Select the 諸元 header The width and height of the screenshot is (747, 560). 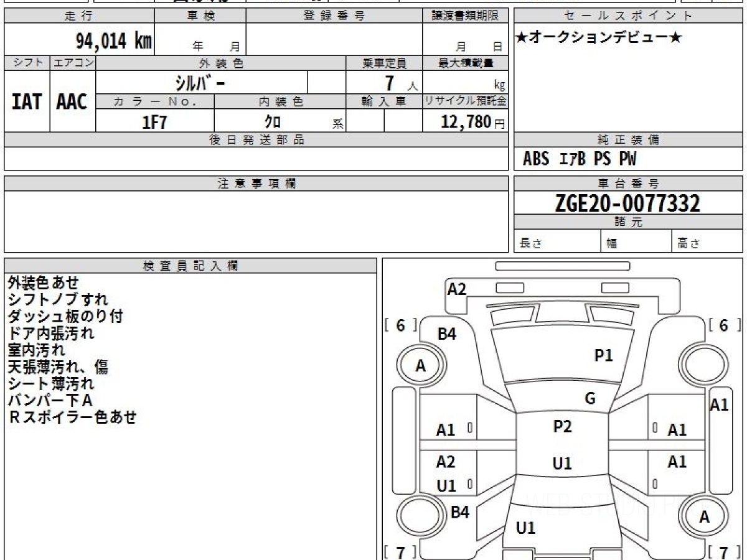click(628, 222)
